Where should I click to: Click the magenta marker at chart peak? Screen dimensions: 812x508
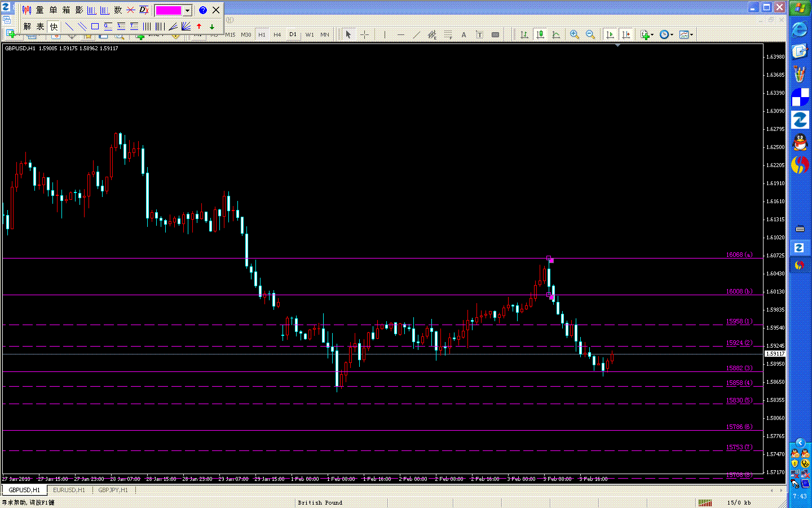pos(551,260)
